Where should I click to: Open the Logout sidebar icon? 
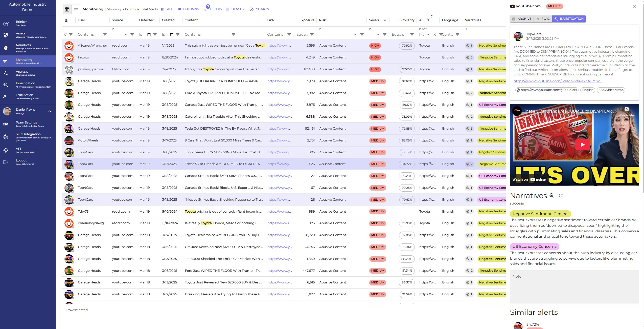(6, 162)
